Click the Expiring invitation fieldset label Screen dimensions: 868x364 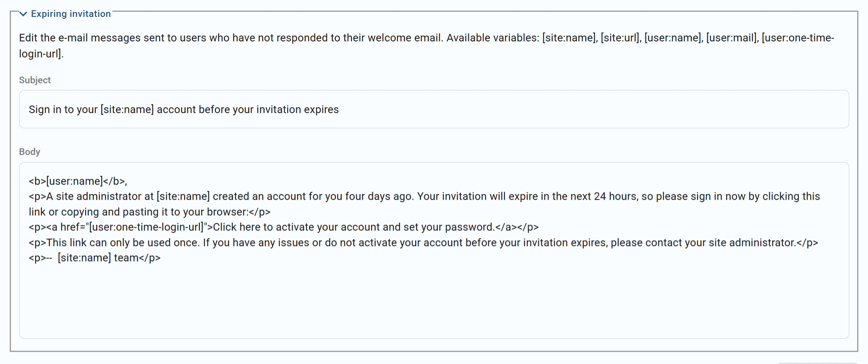coord(70,14)
